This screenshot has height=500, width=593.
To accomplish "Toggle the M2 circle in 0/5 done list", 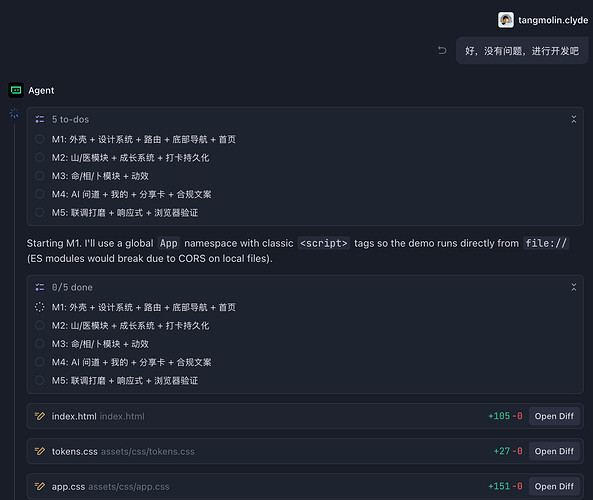I will pyautogui.click(x=39, y=325).
